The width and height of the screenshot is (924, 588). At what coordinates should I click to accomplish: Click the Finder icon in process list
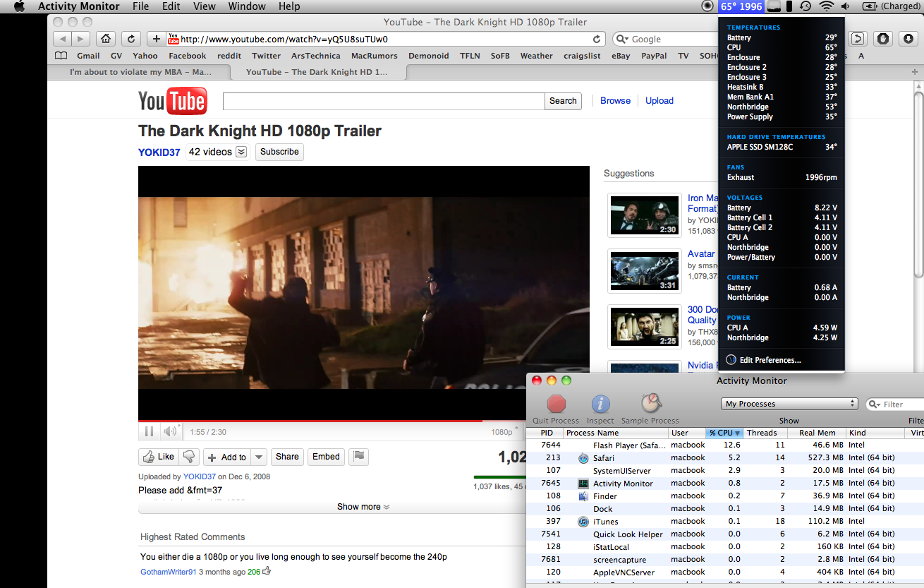pos(583,496)
